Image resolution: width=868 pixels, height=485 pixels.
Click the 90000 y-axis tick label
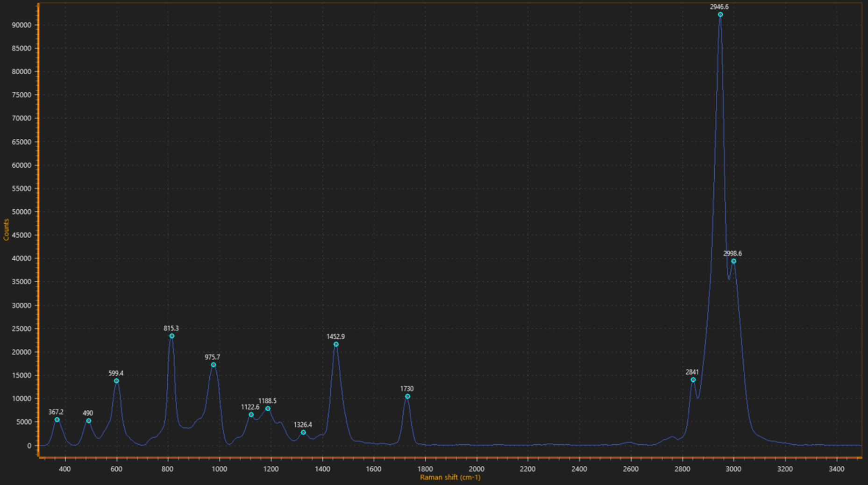pos(21,25)
